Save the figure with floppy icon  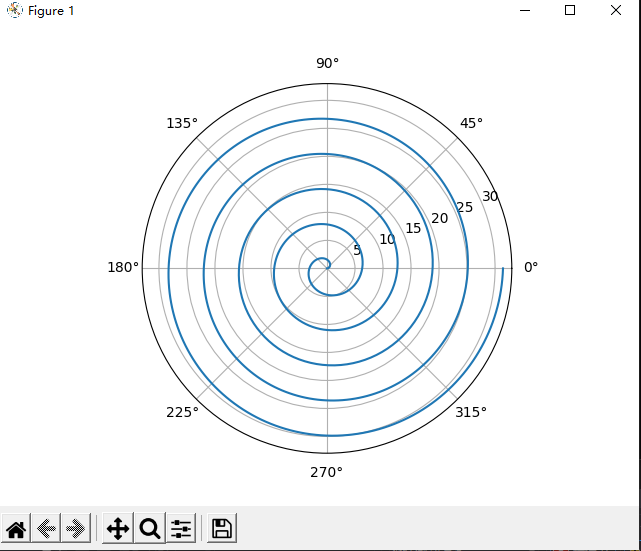[x=222, y=529]
